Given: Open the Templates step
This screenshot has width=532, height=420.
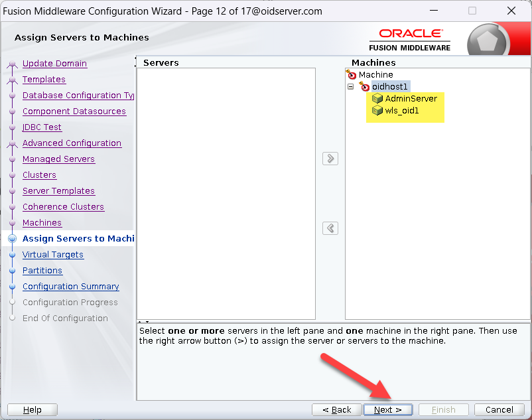Looking at the screenshot, I should point(44,80).
